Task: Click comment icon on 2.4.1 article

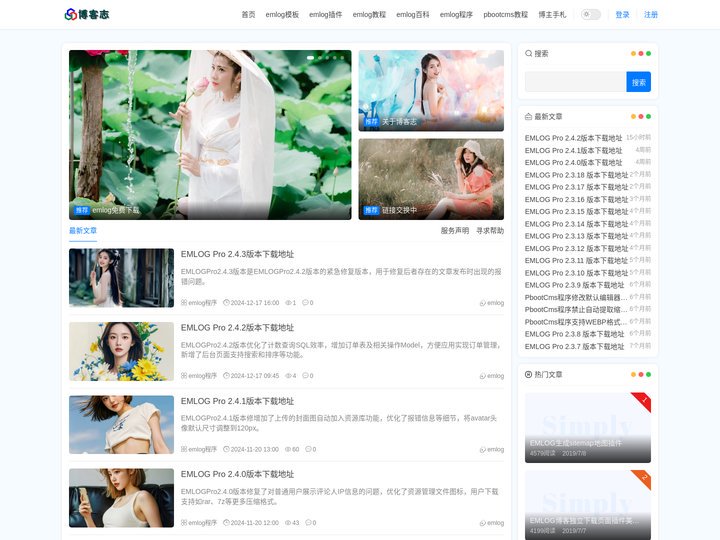Action: pyautogui.click(x=308, y=449)
